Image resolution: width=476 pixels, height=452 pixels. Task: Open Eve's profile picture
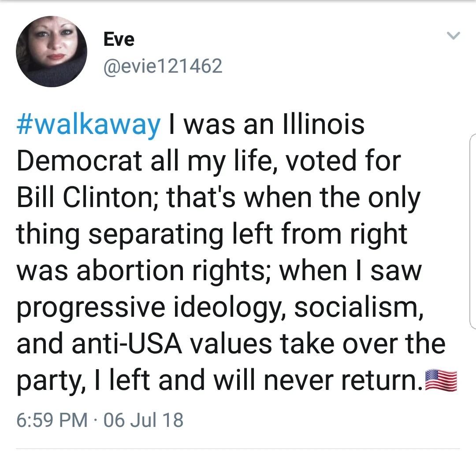point(52,52)
